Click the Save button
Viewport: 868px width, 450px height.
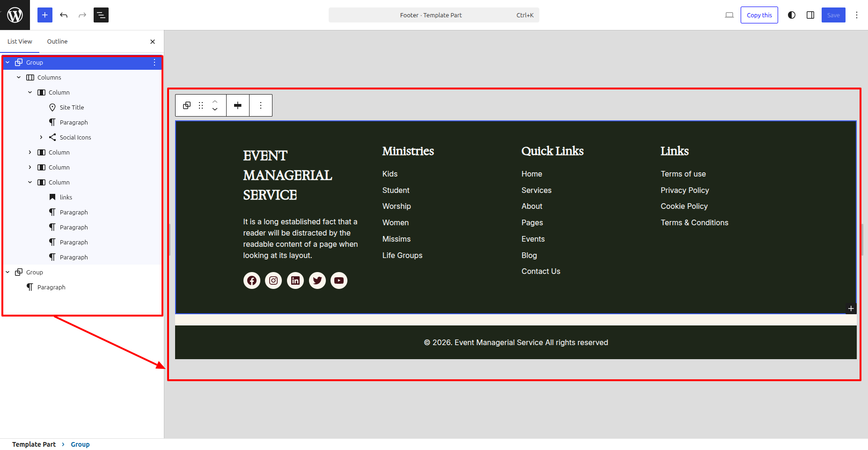tap(833, 15)
